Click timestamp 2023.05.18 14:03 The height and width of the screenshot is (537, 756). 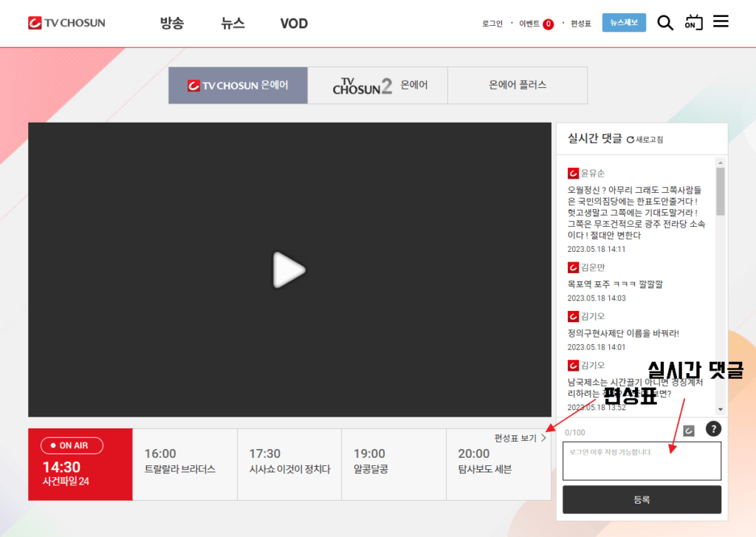(597, 298)
